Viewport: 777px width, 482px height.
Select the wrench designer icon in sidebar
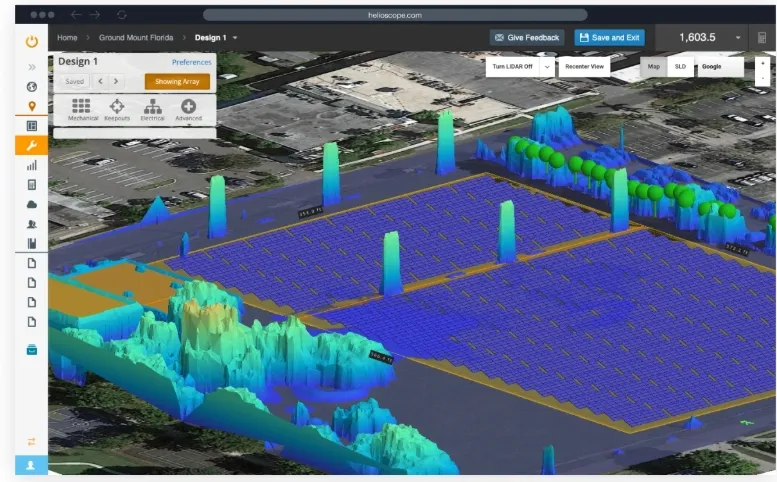pyautogui.click(x=32, y=145)
